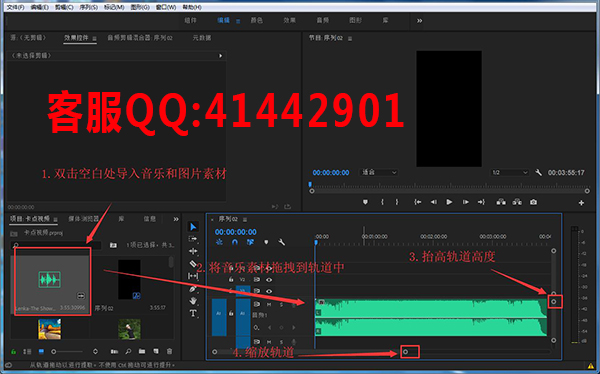This screenshot has width=600, height=374.
Task: Open the 文件(F) menu
Action: coord(15,7)
